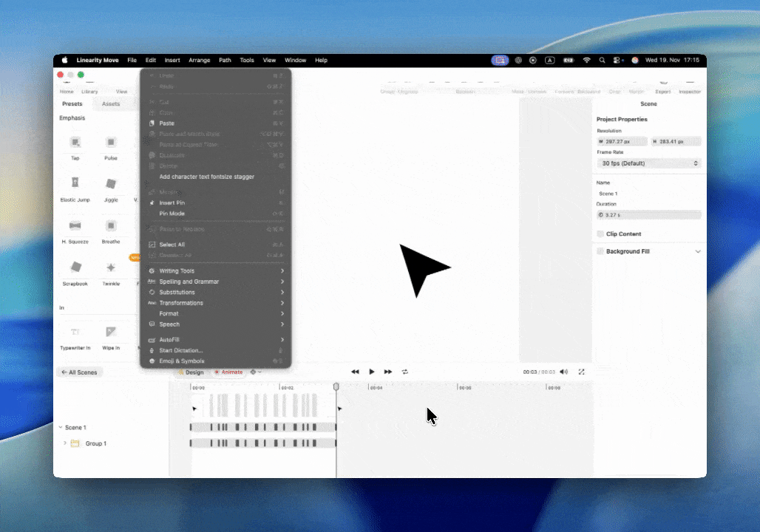Click the Paste menu entry

click(166, 123)
